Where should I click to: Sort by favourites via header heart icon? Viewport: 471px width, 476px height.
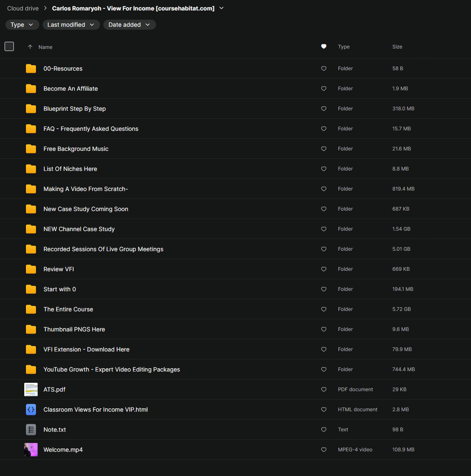[324, 46]
